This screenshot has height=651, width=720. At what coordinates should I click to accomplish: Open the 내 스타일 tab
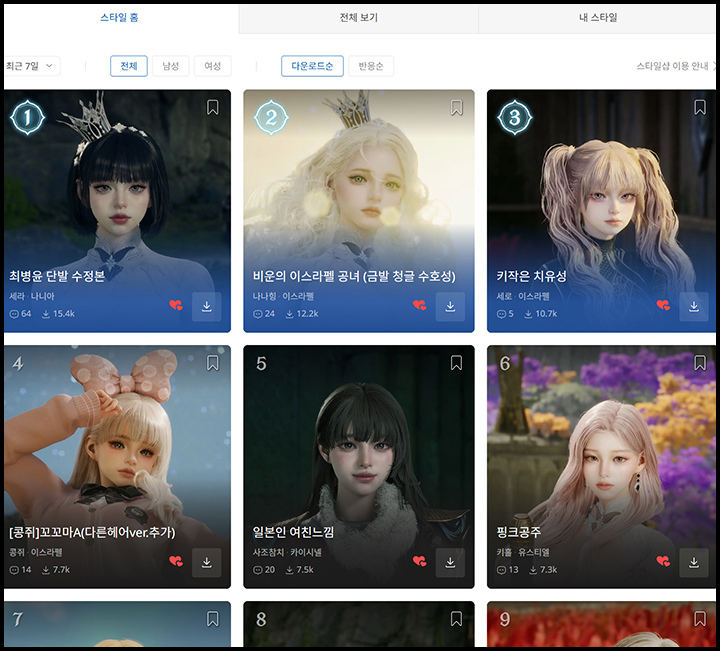click(x=598, y=18)
